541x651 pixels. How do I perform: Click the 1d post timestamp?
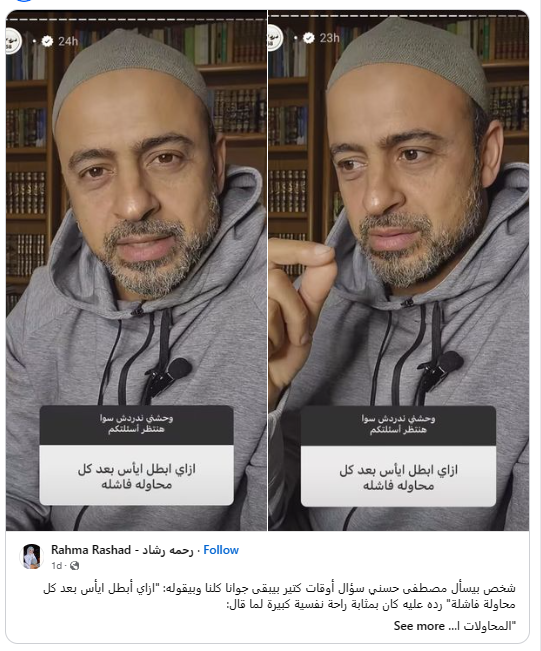tap(56, 565)
